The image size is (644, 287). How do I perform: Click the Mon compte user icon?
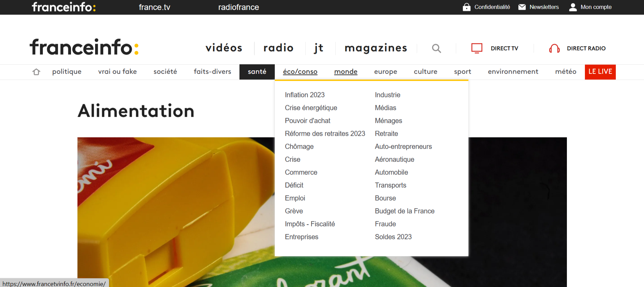click(x=573, y=7)
